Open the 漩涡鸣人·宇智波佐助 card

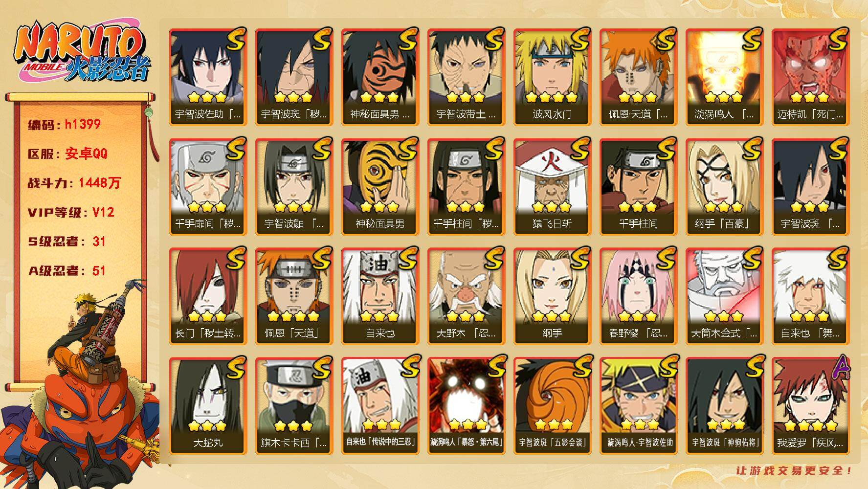[638, 406]
